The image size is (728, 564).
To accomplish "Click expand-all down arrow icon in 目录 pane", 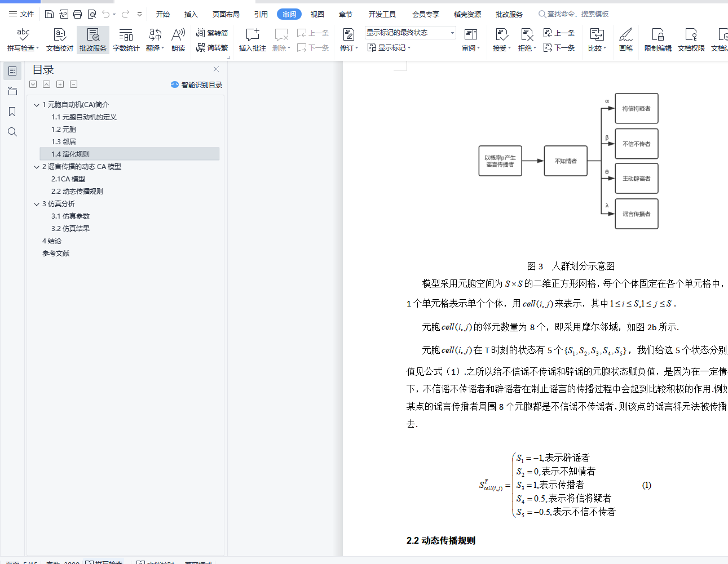I will tap(33, 85).
